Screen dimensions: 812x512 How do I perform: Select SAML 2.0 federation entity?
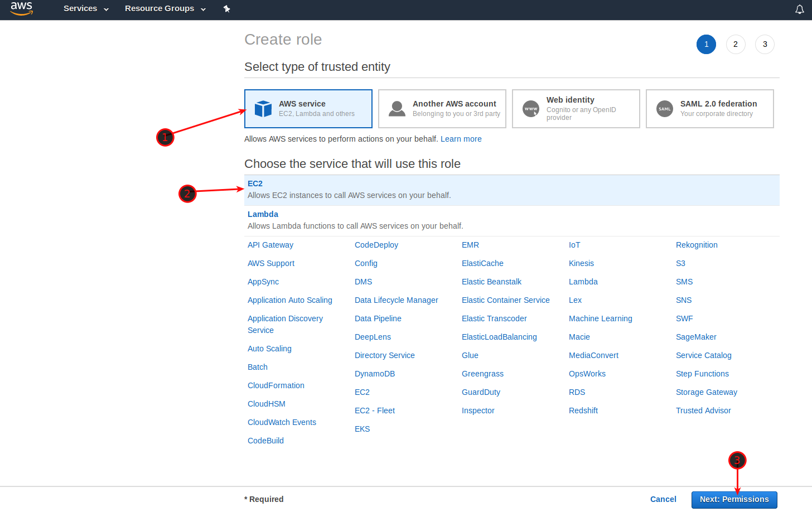click(x=710, y=109)
